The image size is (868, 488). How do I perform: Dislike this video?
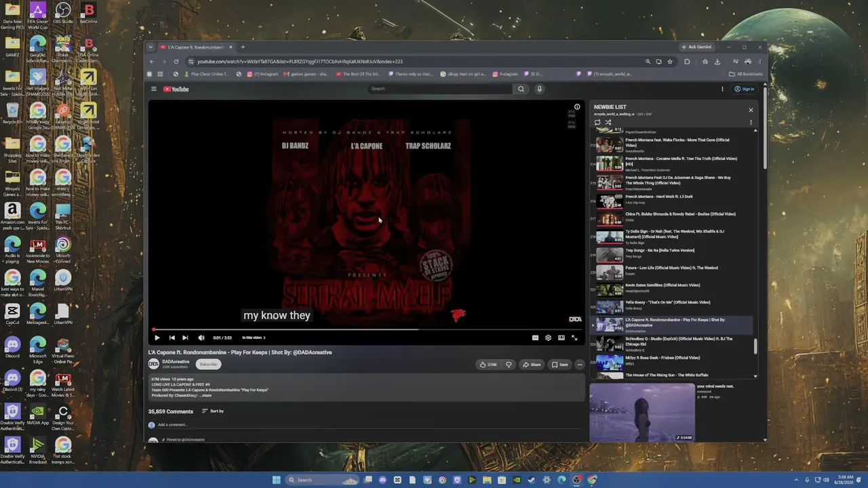coord(509,365)
